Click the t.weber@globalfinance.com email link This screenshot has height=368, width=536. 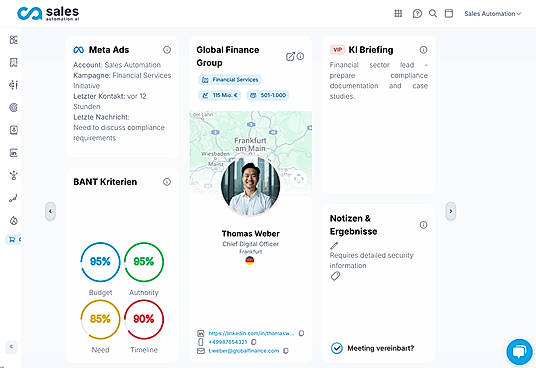pos(244,351)
